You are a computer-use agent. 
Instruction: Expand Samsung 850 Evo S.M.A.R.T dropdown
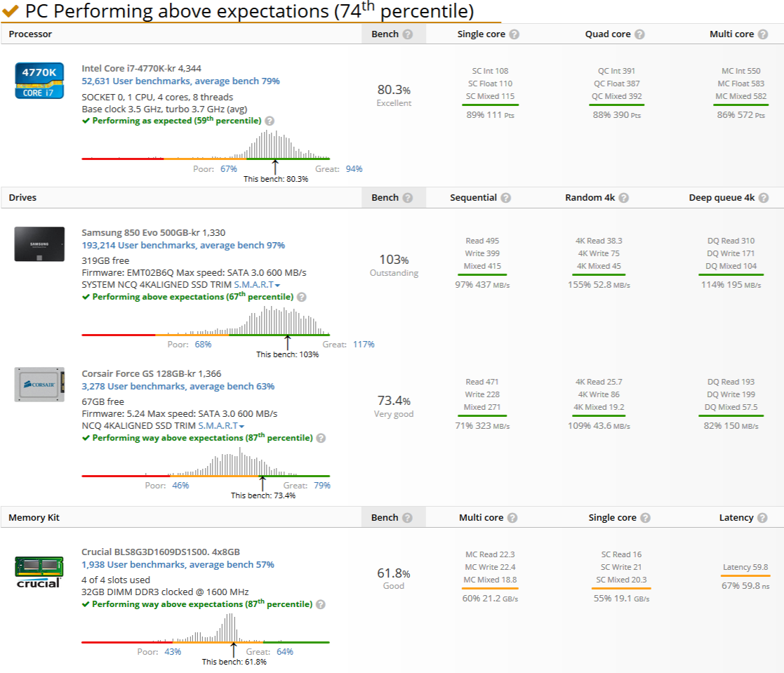257,284
